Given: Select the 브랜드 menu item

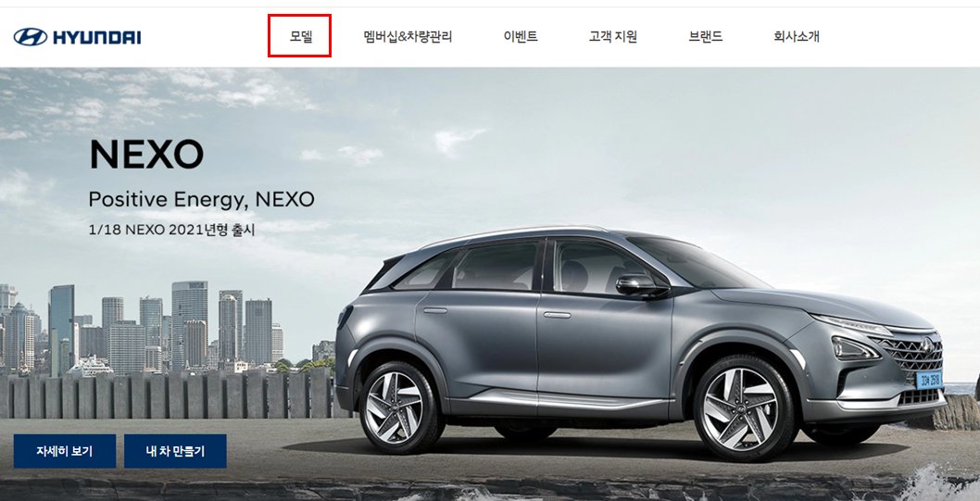Looking at the screenshot, I should (x=706, y=37).
